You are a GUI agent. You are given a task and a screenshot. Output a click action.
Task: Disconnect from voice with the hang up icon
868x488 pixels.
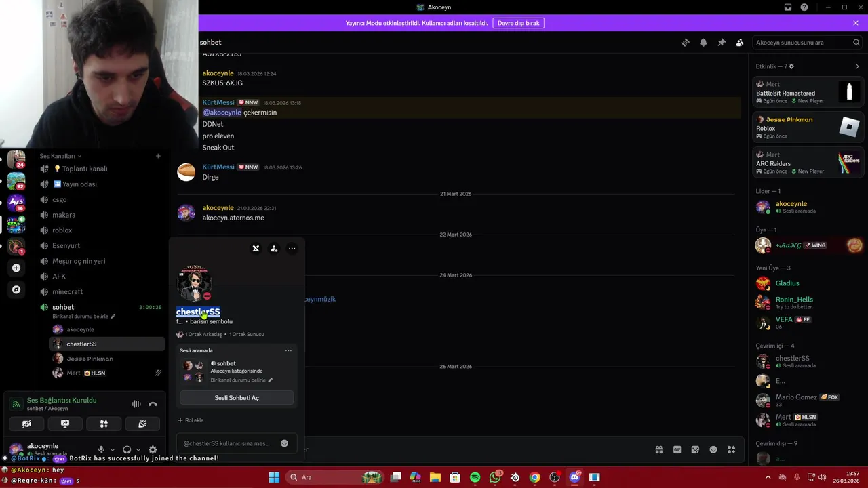coord(153,404)
